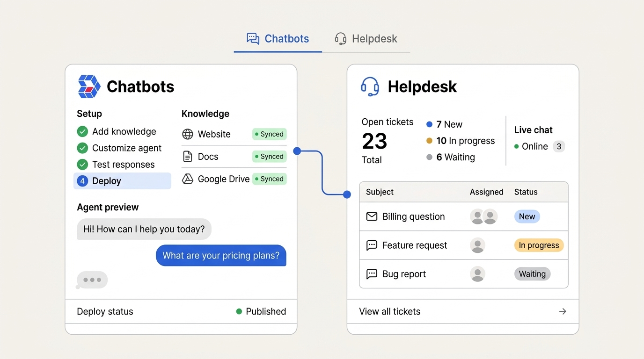Toggle the Customize agent checkmark
Image resolution: width=644 pixels, height=359 pixels.
point(82,148)
